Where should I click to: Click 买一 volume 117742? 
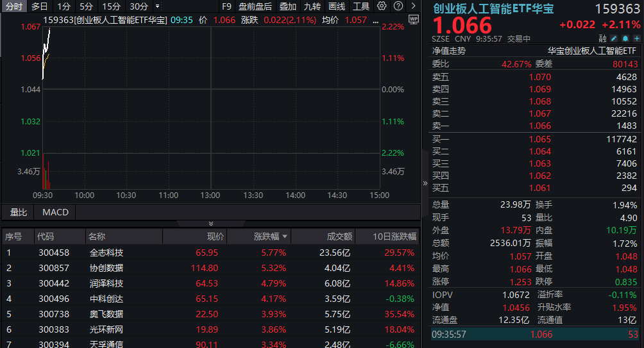[622, 139]
